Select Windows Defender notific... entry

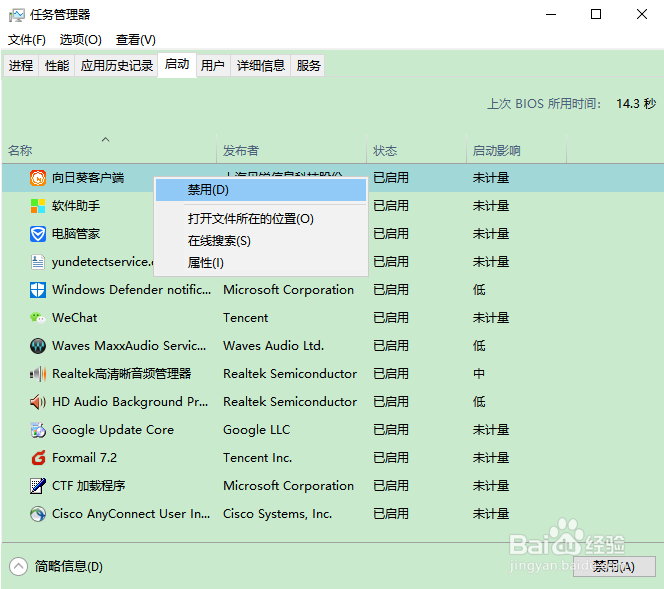tap(131, 290)
